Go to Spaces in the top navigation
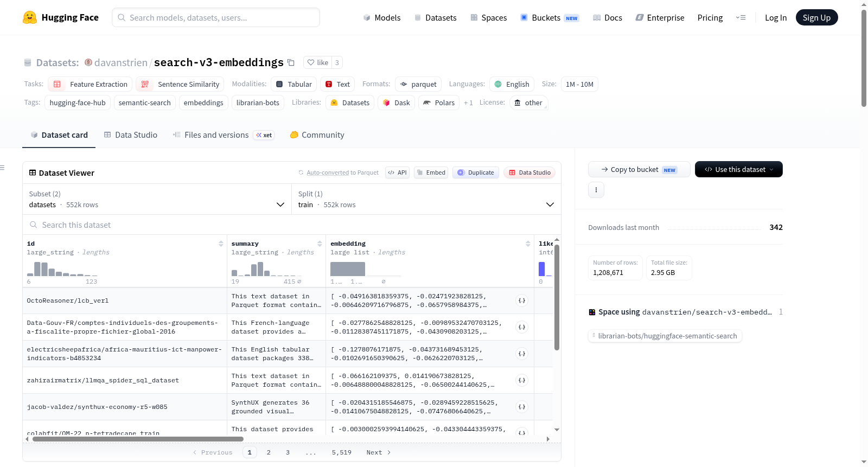868x467 pixels. [489, 17]
